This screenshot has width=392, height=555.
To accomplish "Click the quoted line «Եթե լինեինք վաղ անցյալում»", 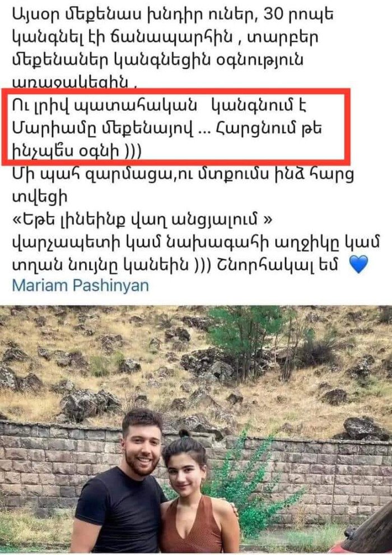I will [x=142, y=219].
